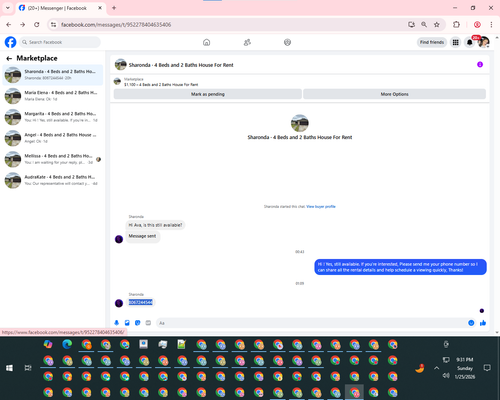Reload the Messenger page
The image size is (500, 400).
coord(37,25)
